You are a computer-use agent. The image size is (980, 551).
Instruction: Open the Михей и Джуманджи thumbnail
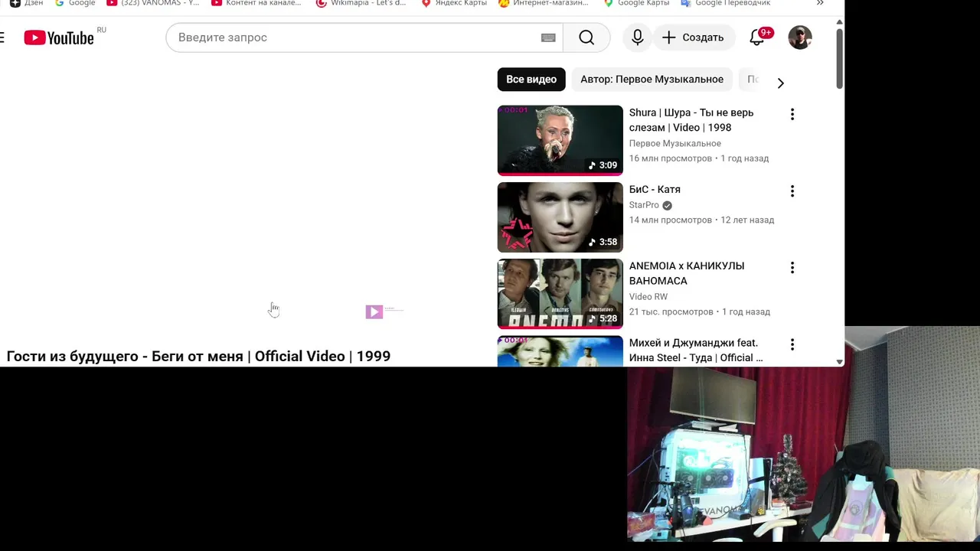560,351
